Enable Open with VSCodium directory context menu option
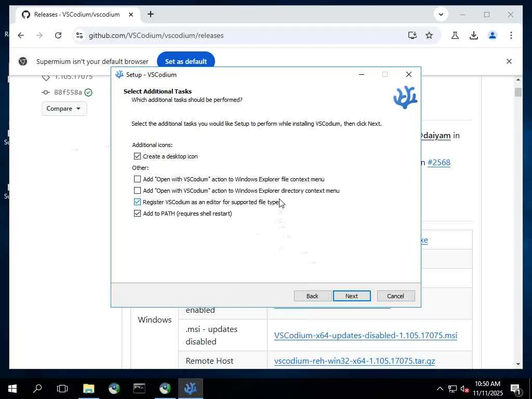532x399 pixels. point(137,191)
